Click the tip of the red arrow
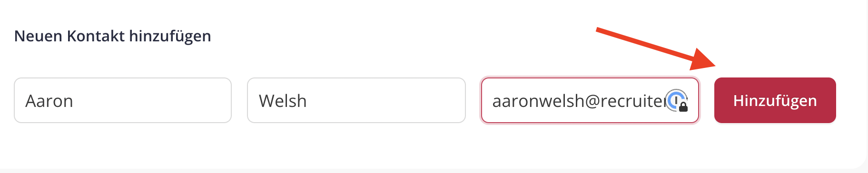 point(714,66)
